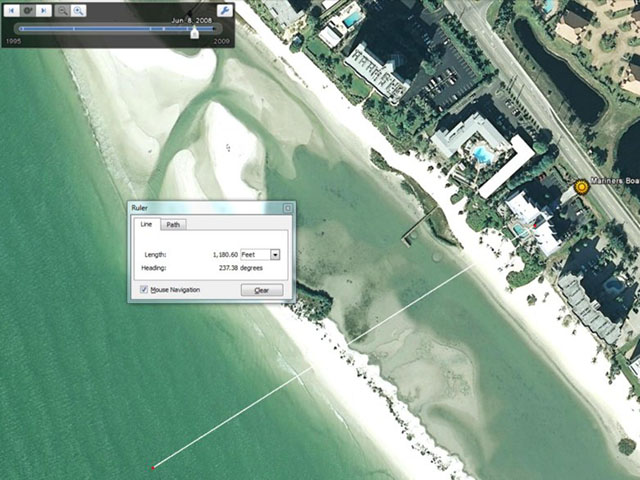This screenshot has height=480, width=640.
Task: Switch to the Path tab
Action: click(x=173, y=225)
